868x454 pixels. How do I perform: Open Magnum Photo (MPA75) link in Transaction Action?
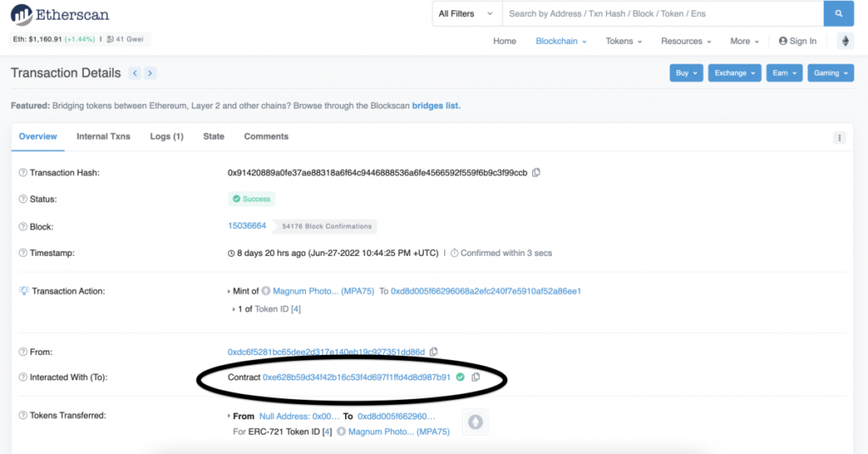coord(323,291)
